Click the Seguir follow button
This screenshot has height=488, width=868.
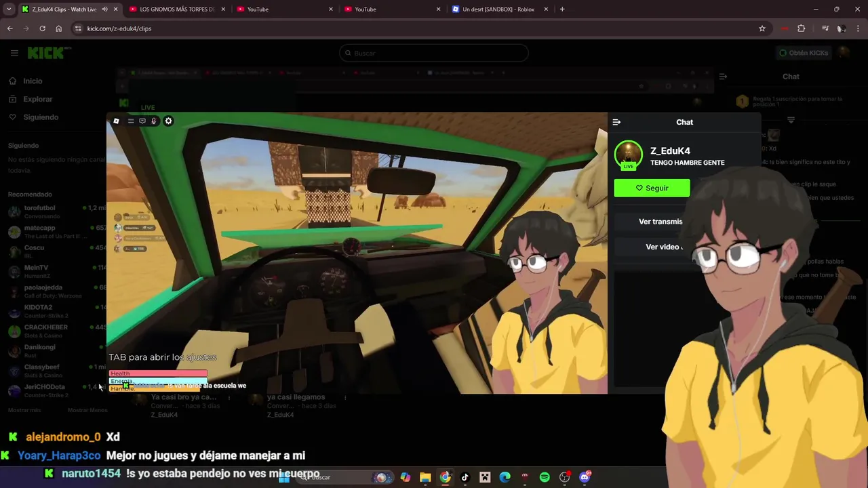tap(652, 188)
